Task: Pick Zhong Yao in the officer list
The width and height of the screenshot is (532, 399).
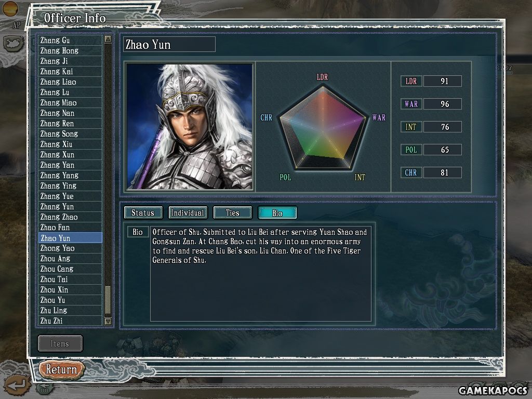Action: click(70, 248)
